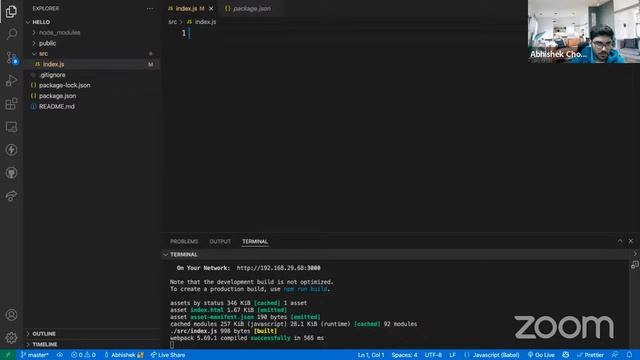Click the status bar eye icon
The width and height of the screenshot is (640, 360).
click(60, 355)
